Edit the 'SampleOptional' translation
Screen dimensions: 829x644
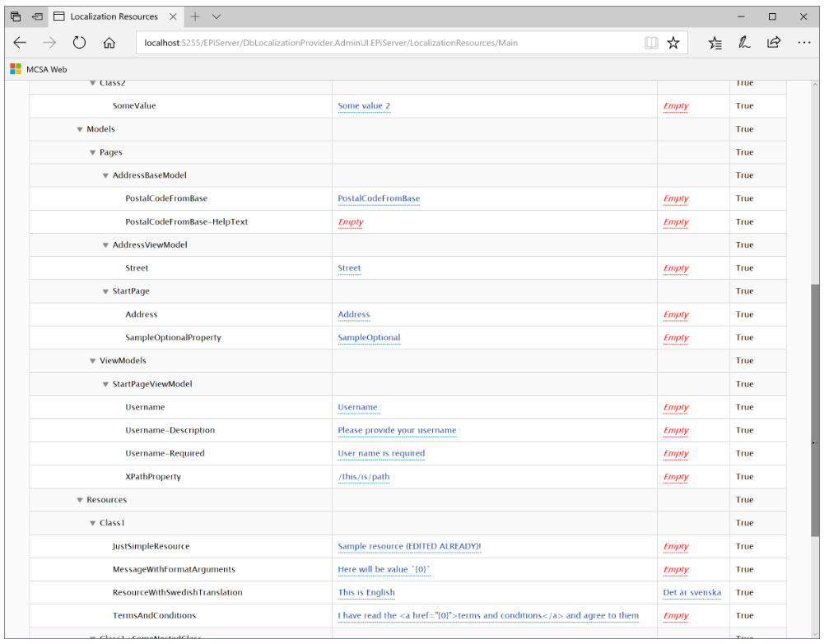click(x=369, y=338)
